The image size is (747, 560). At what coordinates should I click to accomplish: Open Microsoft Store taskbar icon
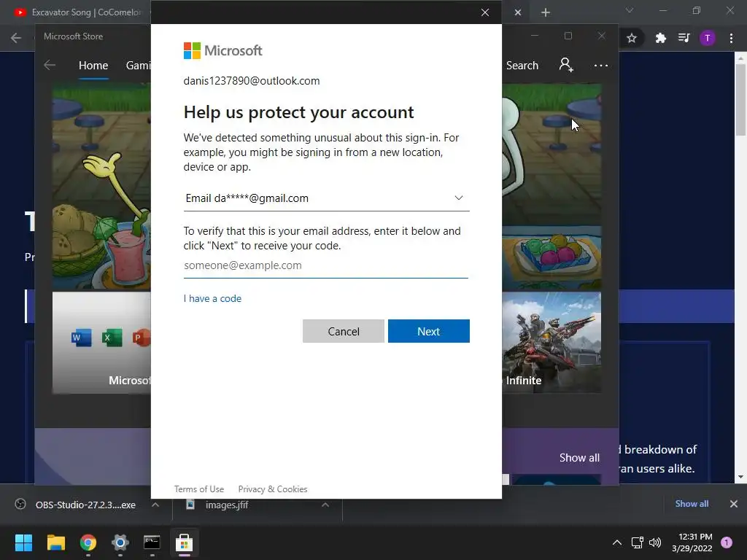click(x=184, y=542)
